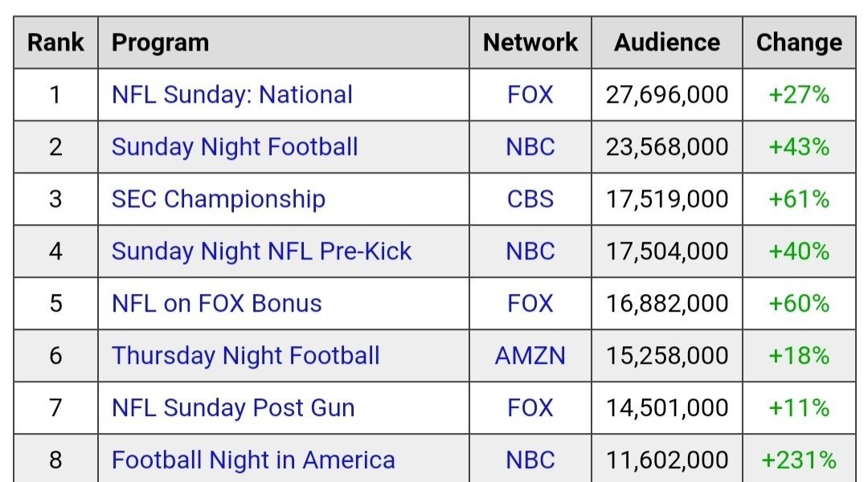
Task: Click the CBS network link
Action: [x=530, y=199]
